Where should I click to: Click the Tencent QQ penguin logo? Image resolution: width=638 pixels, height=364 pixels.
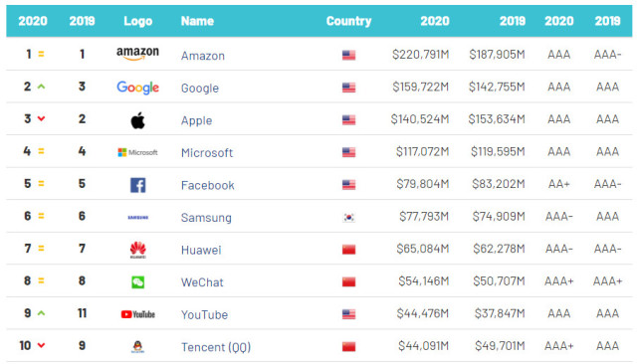pyautogui.click(x=138, y=346)
